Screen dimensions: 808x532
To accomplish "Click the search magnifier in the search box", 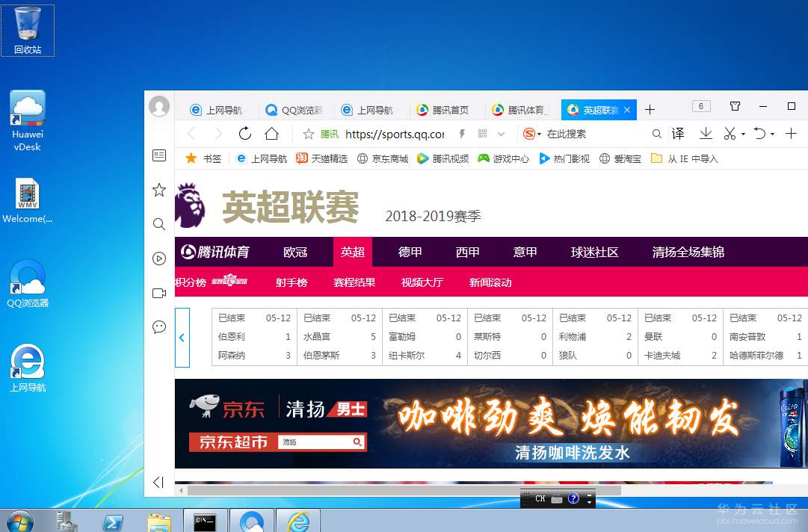I will (656, 134).
